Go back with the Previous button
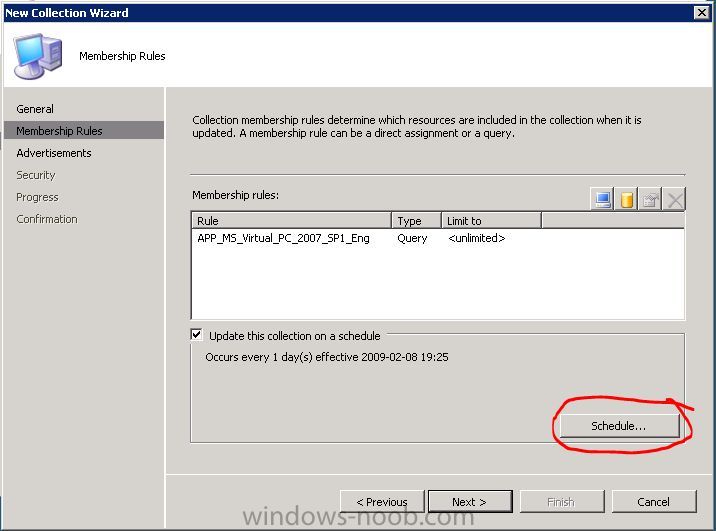The width and height of the screenshot is (716, 531). coord(382,502)
